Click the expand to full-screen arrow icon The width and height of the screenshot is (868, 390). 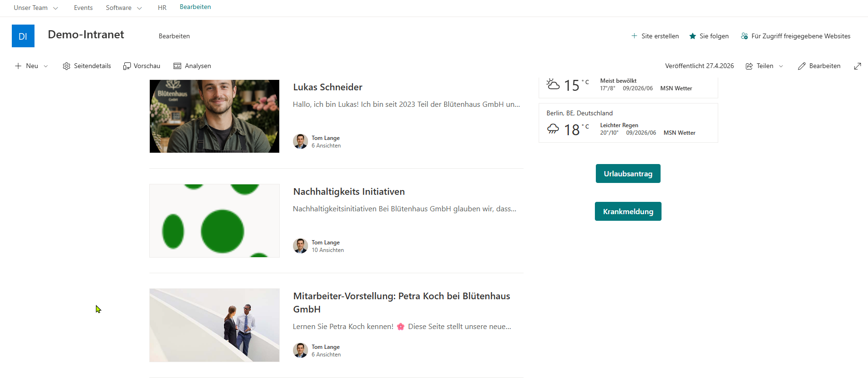(858, 66)
